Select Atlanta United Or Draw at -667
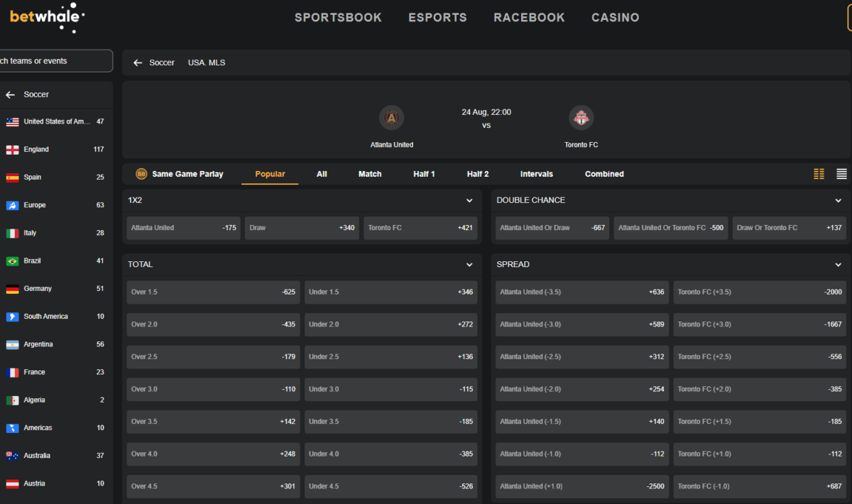 (552, 228)
